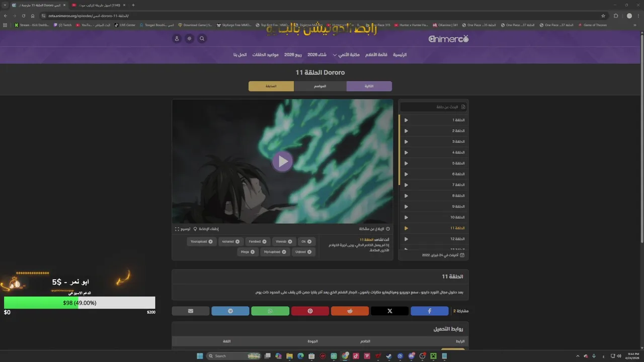
Task: Play episode الحلقة 1 from list
Action: (434, 120)
